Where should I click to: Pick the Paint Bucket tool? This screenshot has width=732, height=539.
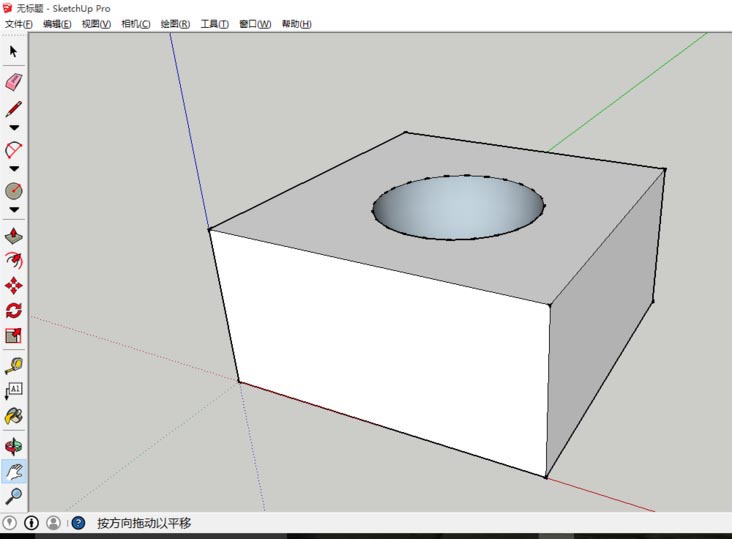coord(14,415)
